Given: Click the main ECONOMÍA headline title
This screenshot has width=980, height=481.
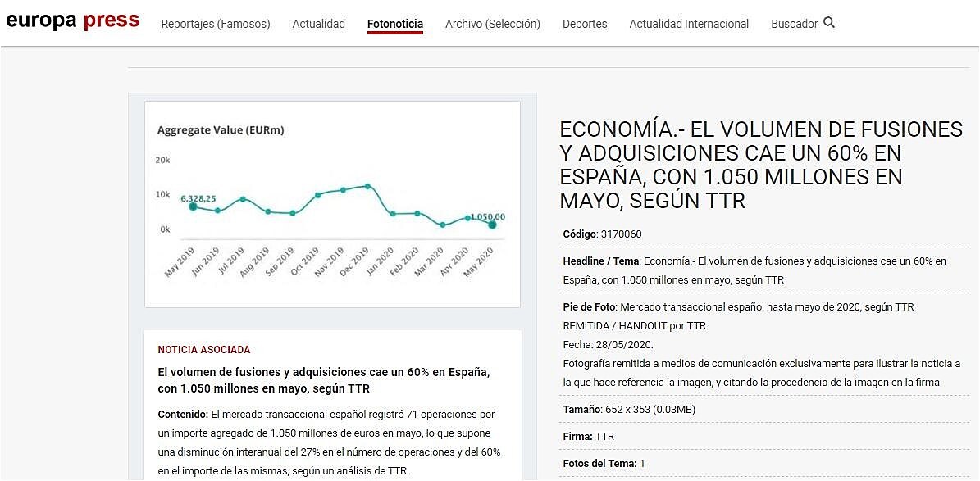Looking at the screenshot, I should click(760, 165).
